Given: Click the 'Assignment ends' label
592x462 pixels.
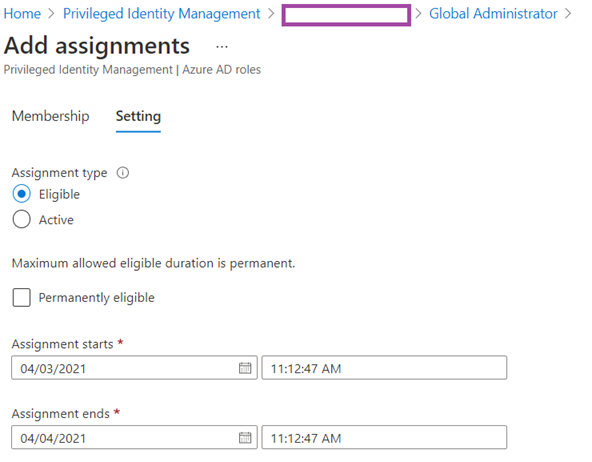Looking at the screenshot, I should pyautogui.click(x=60, y=414).
